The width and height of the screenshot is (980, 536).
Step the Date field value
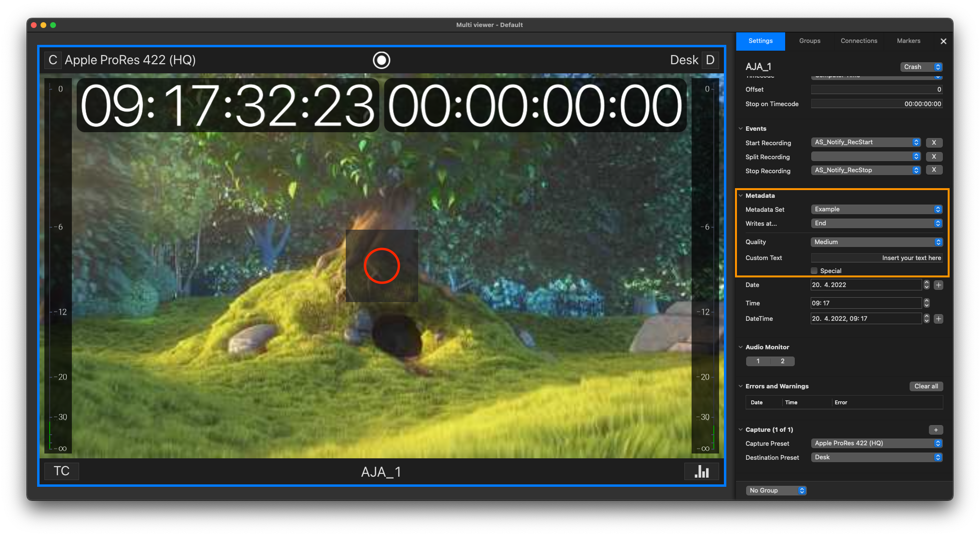[x=926, y=285]
